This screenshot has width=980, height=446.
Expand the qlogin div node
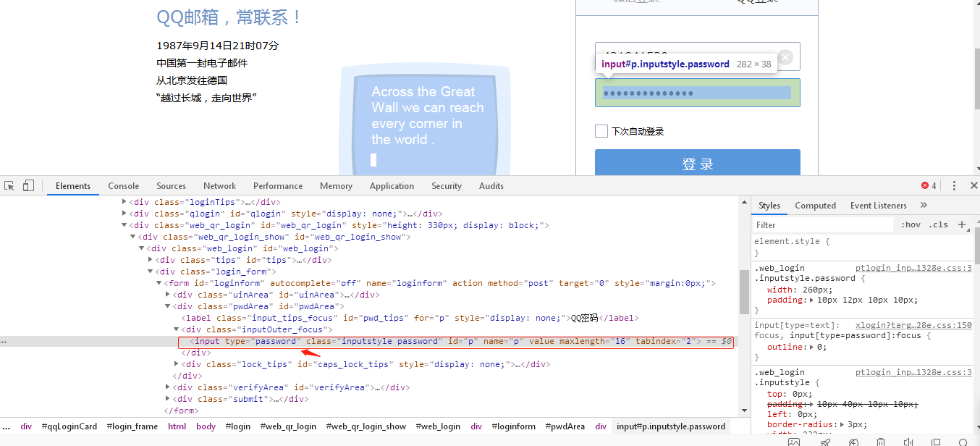pos(124,214)
